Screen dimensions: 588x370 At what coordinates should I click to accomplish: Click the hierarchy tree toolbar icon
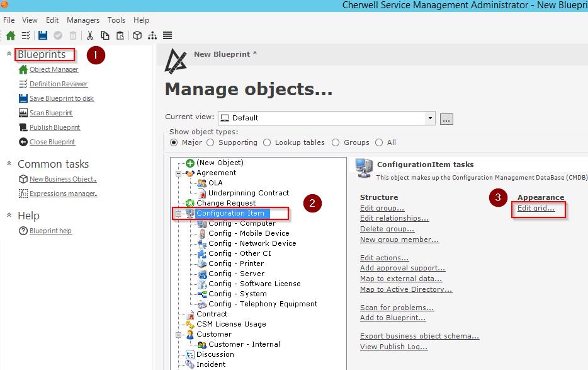(152, 35)
